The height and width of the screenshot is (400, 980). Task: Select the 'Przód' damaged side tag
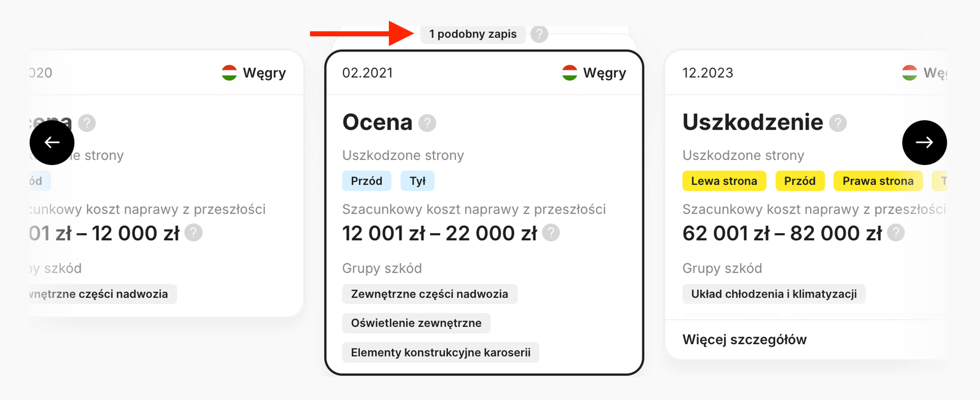[x=366, y=181]
